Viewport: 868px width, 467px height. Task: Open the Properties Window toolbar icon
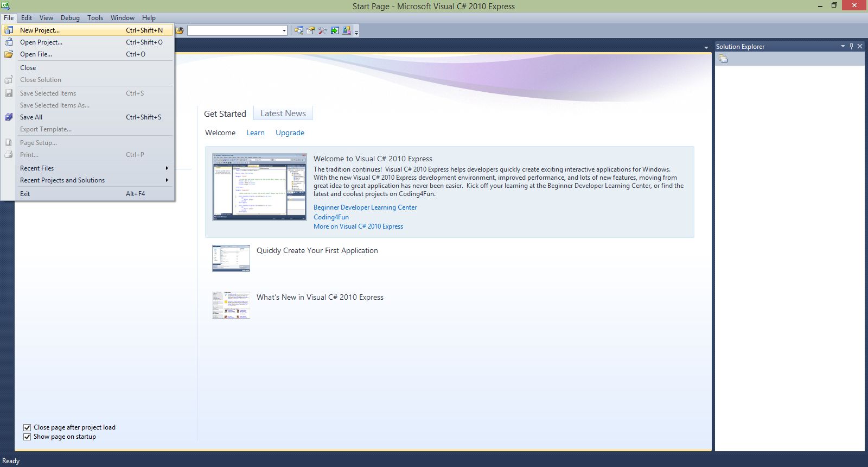[311, 30]
